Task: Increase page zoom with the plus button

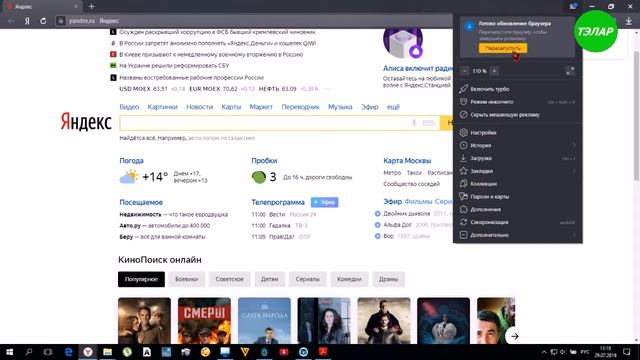Action: [x=494, y=71]
